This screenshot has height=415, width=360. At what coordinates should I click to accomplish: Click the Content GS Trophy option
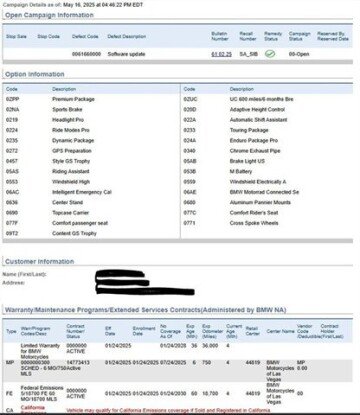(74, 233)
